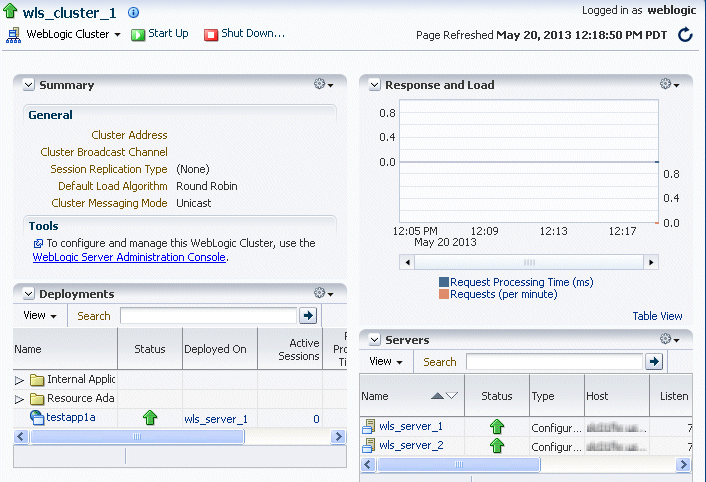Click the Resource Adapters folder icon

37,399
